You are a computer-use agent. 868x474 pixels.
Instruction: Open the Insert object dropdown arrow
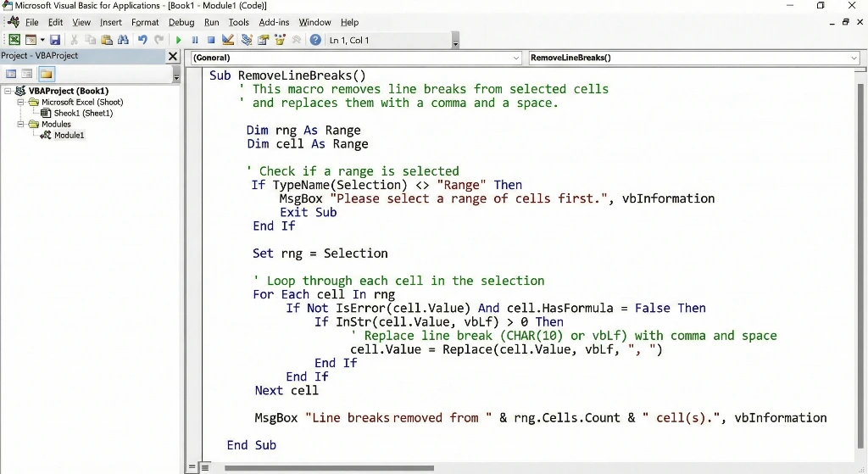tap(42, 40)
